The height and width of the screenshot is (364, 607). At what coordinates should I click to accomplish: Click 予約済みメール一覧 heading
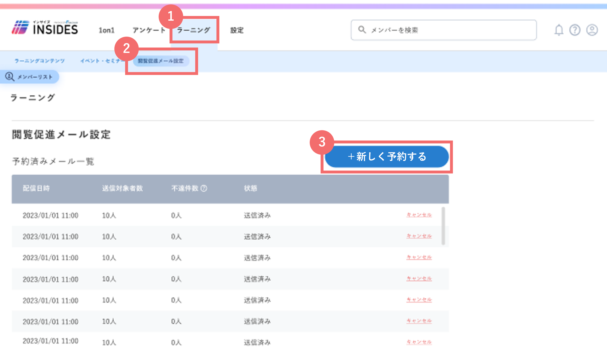(x=53, y=162)
